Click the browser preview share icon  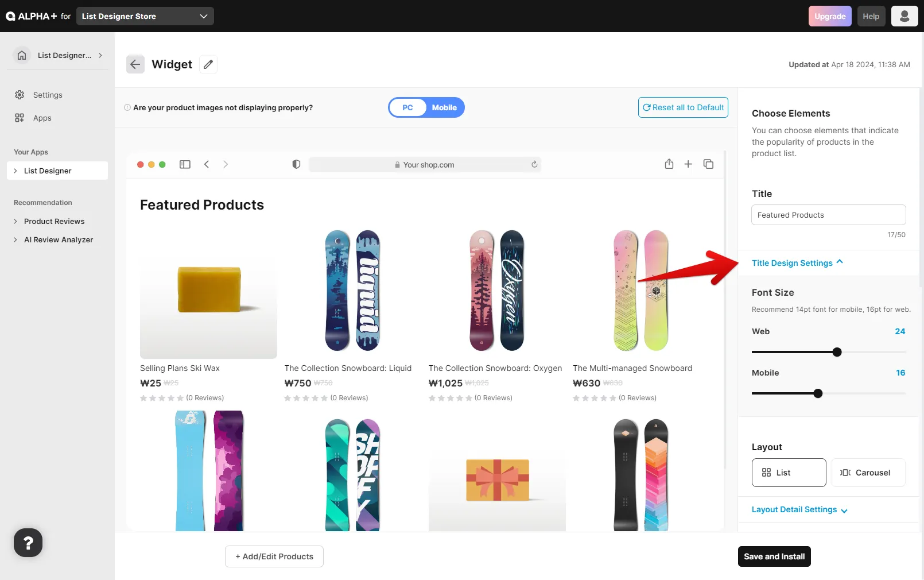tap(669, 164)
